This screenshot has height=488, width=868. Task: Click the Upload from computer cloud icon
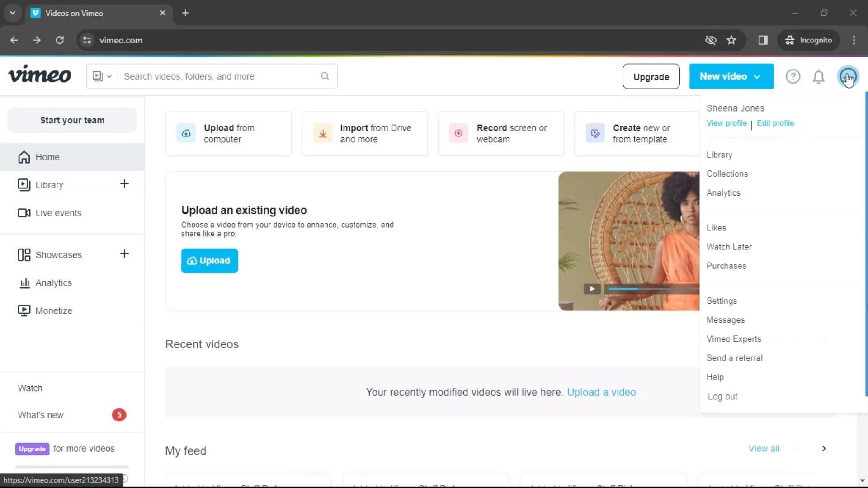click(x=186, y=133)
